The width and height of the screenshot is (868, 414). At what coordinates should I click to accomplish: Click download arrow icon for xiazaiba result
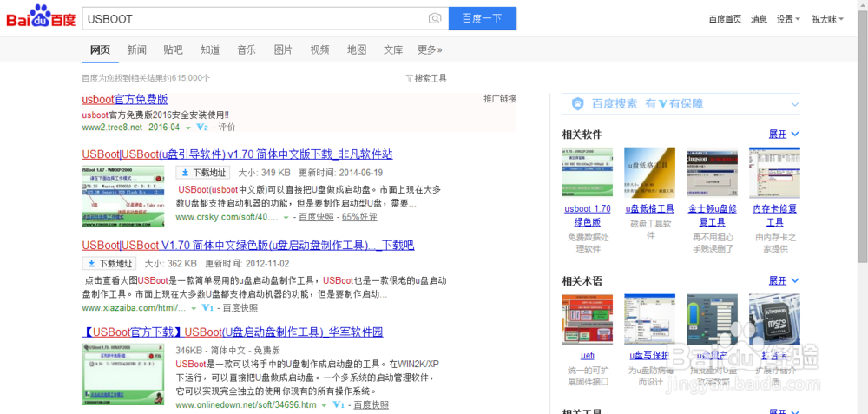[x=93, y=264]
